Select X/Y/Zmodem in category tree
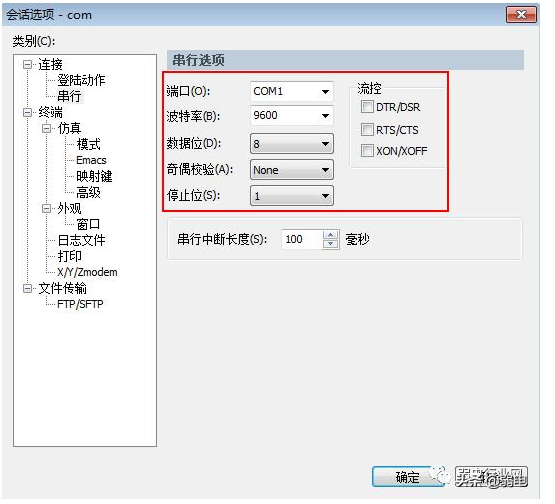 (x=87, y=272)
